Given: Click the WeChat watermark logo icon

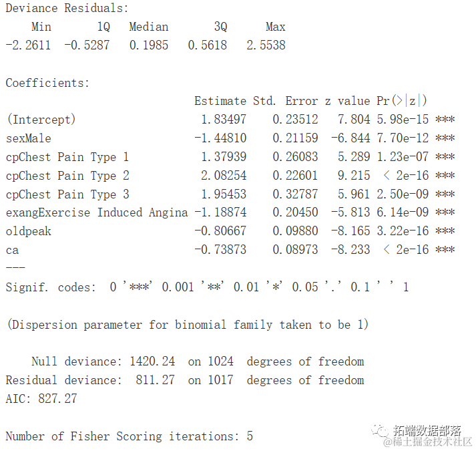Looking at the screenshot, I should (x=382, y=430).
